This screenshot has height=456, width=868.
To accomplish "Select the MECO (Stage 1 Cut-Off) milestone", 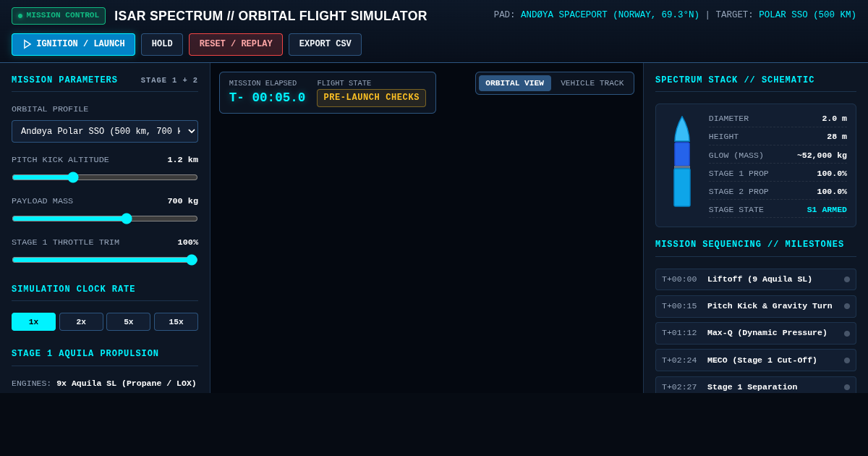I will click(x=756, y=360).
